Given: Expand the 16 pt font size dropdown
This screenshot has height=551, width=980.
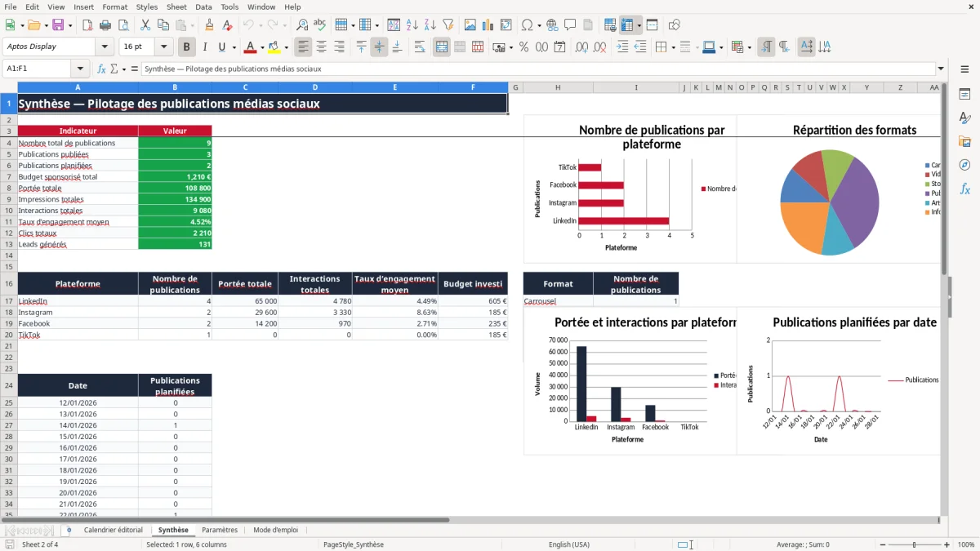Looking at the screenshot, I should pos(164,47).
